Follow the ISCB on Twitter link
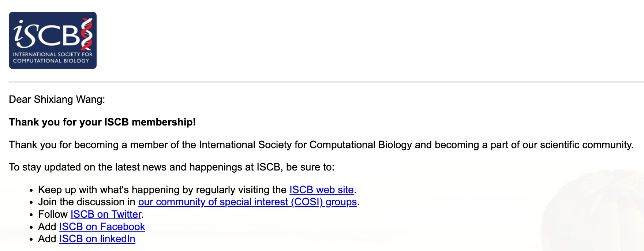Image resolution: width=644 pixels, height=251 pixels. point(106,214)
